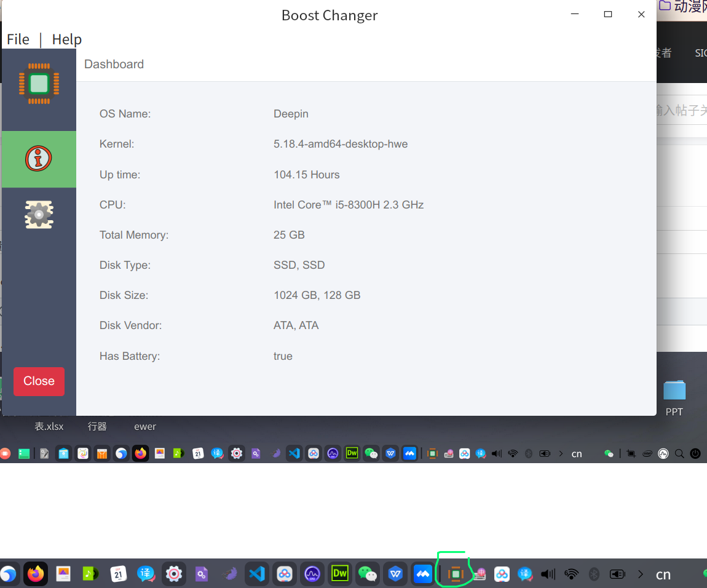Expand the tray chevron arrow in the enlarged bottom strip
The image size is (707, 588).
(640, 574)
